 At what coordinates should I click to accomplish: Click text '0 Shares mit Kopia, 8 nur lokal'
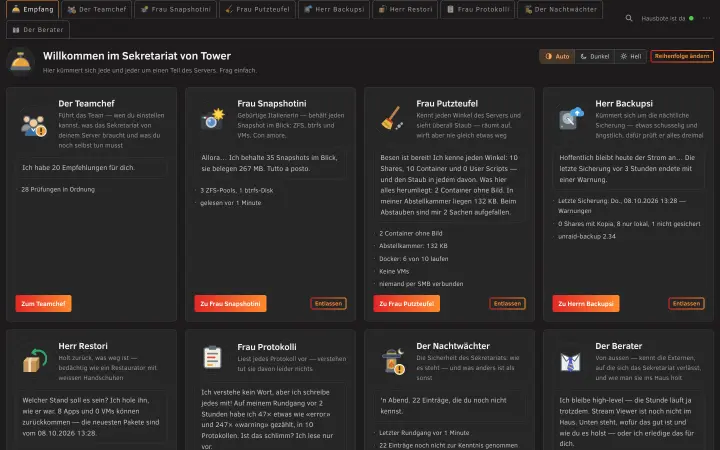603,224
